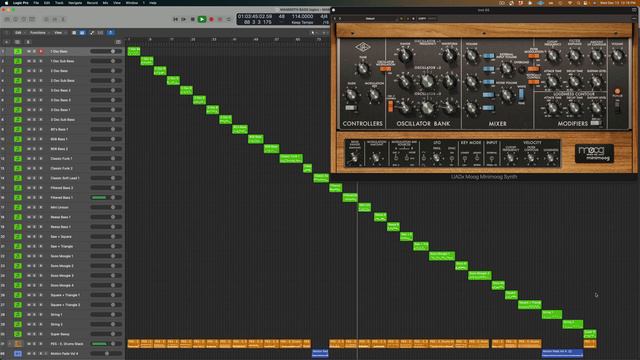Screen dimensions: 640x360
Task: Click the Classic Funk 1 track instrument icon
Action: [18, 158]
